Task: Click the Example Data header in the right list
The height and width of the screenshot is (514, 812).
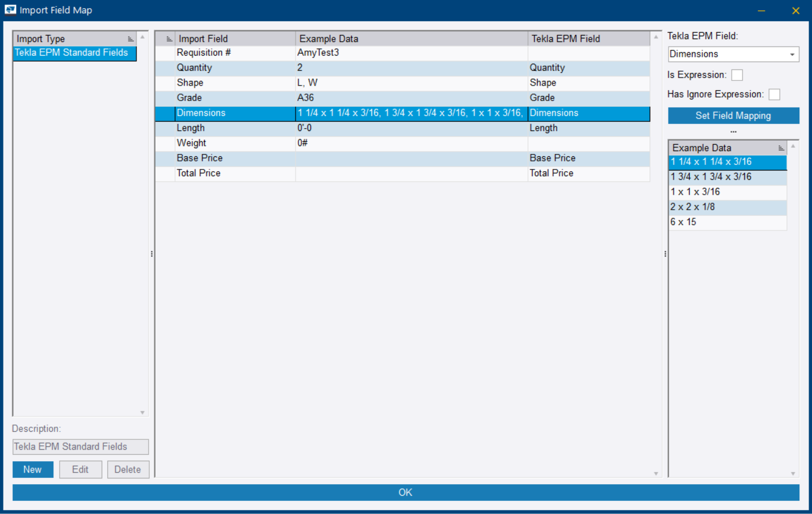Action: pyautogui.click(x=728, y=148)
